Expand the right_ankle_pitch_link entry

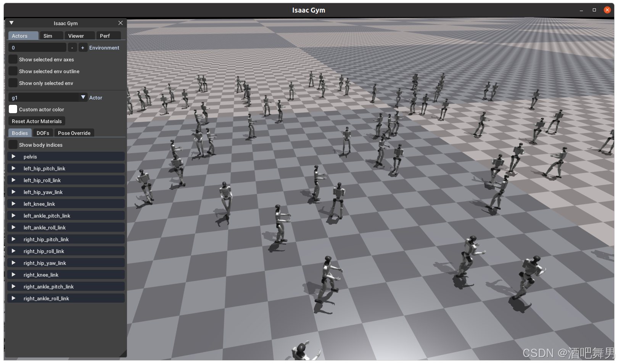tap(66, 287)
